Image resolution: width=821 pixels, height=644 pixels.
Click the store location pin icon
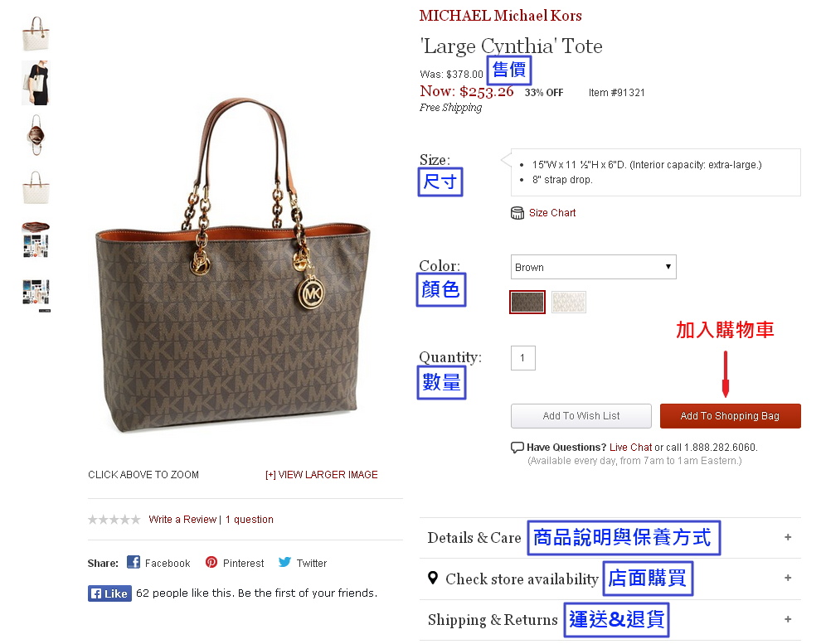[433, 578]
